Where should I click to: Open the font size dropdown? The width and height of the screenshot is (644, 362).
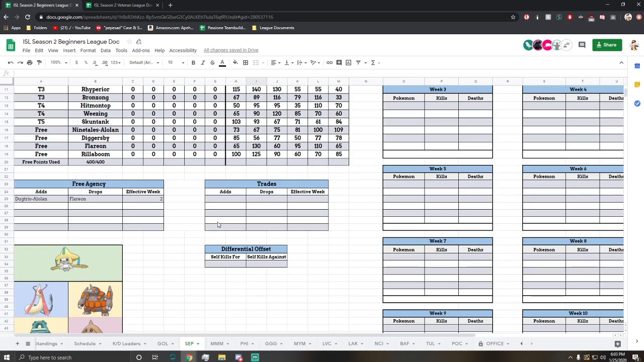[176, 62]
